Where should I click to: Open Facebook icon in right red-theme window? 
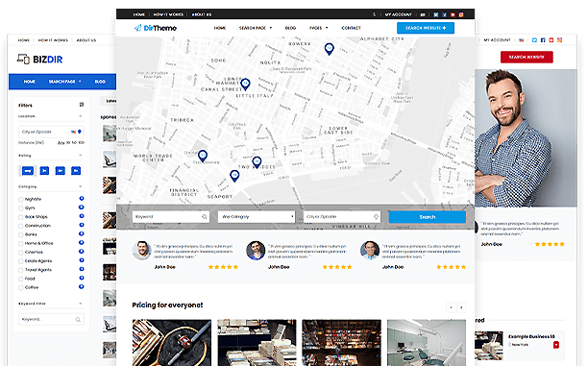(543, 39)
